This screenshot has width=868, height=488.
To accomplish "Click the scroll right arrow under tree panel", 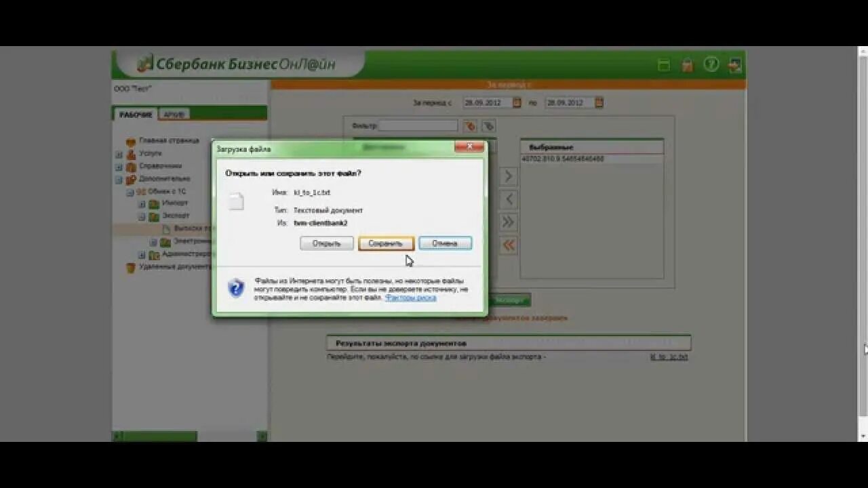I will (262, 436).
